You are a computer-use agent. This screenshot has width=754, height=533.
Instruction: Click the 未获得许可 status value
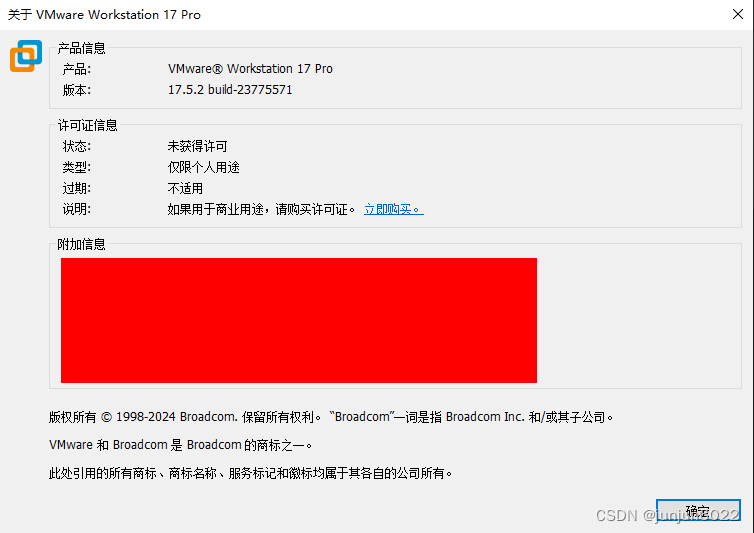tap(197, 146)
